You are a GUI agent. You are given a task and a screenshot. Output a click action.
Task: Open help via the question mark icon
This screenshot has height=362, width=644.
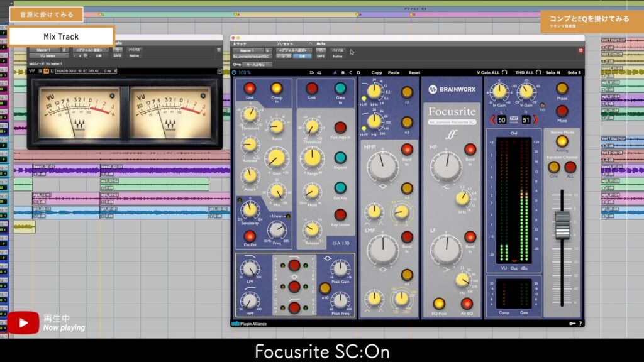click(580, 324)
